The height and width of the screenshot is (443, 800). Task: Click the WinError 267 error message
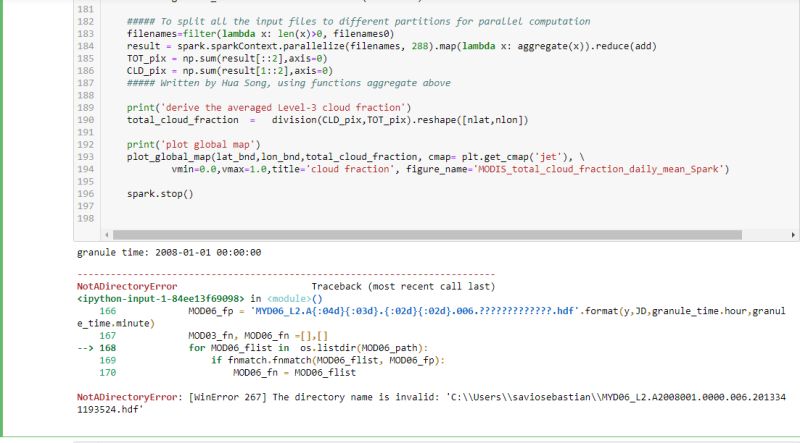click(x=431, y=403)
